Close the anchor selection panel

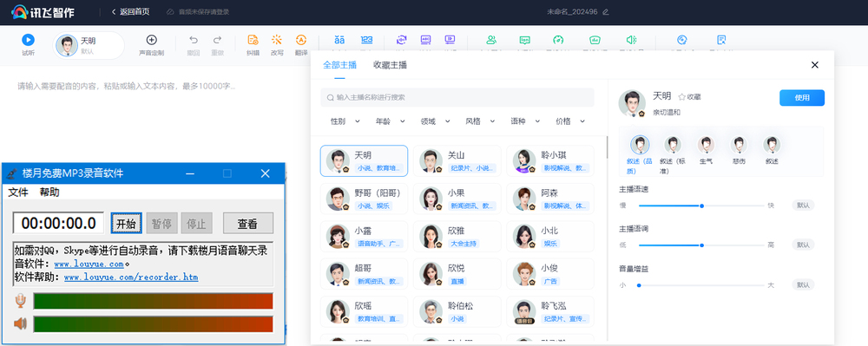click(x=814, y=65)
